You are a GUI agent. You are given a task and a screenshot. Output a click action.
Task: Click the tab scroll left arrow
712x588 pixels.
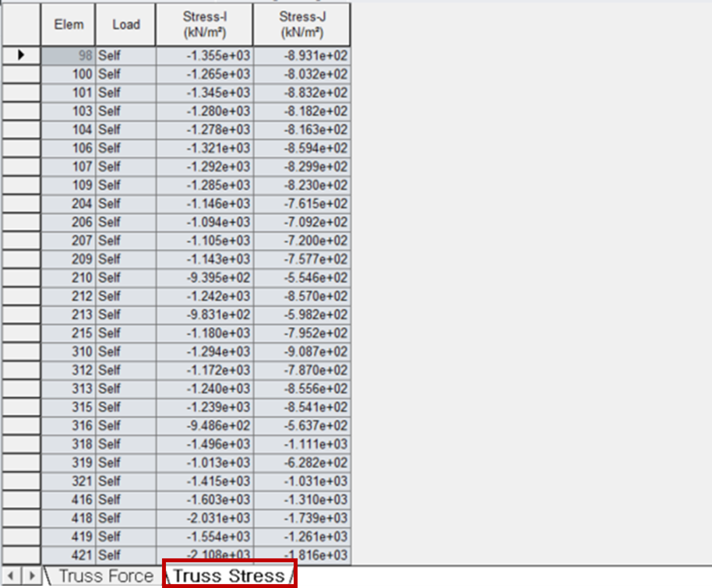coord(11,576)
